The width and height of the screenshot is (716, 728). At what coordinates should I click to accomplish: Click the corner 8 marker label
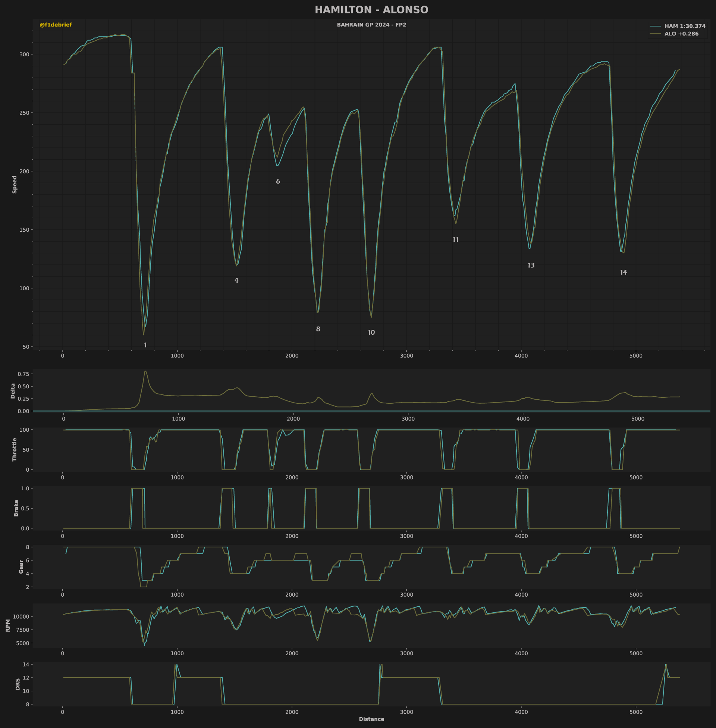pyautogui.click(x=318, y=329)
